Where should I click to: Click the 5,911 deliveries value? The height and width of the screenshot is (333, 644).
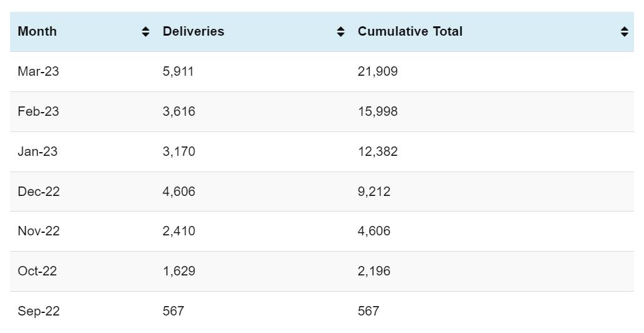[178, 71]
